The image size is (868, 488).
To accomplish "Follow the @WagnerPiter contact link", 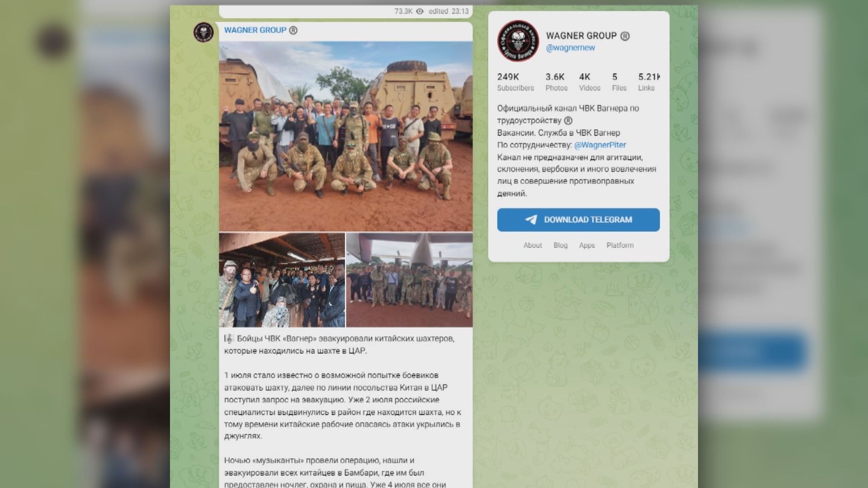I will tap(600, 145).
